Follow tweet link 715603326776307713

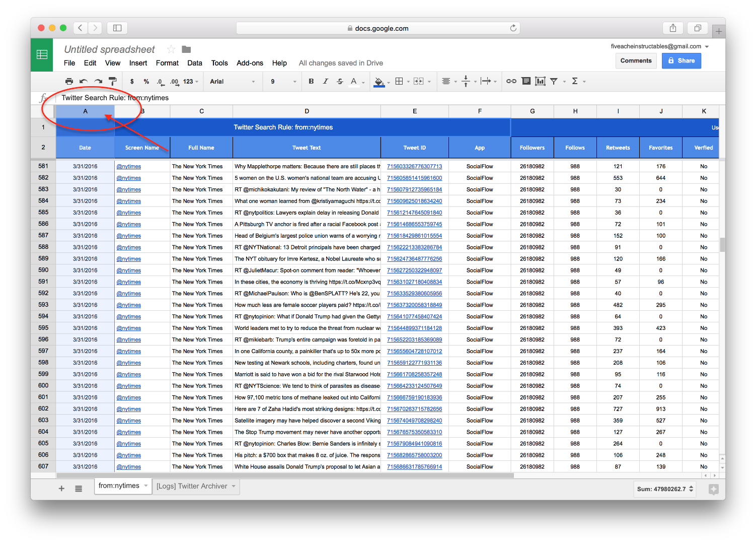click(x=414, y=166)
